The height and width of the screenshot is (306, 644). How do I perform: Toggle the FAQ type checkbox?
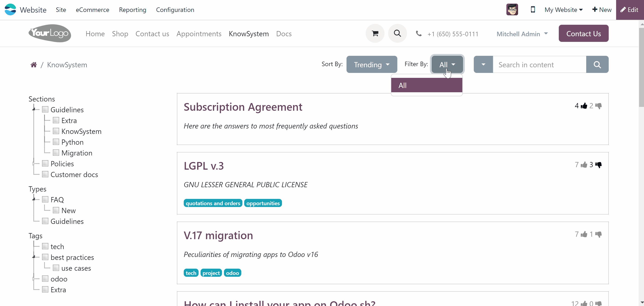click(x=45, y=199)
